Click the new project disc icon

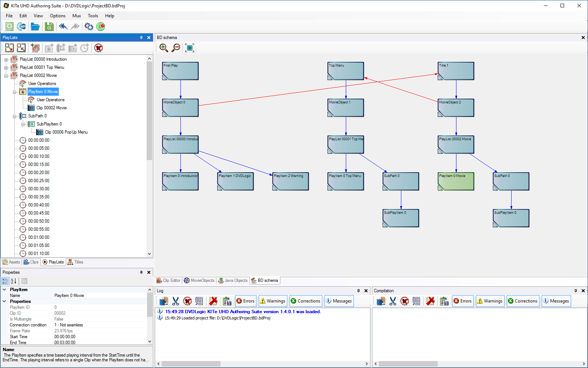pos(10,26)
